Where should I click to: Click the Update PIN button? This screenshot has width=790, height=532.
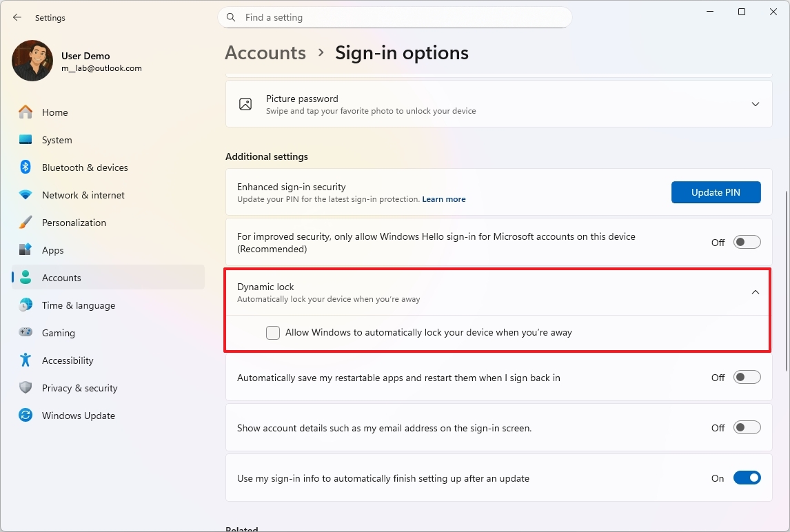pos(716,192)
